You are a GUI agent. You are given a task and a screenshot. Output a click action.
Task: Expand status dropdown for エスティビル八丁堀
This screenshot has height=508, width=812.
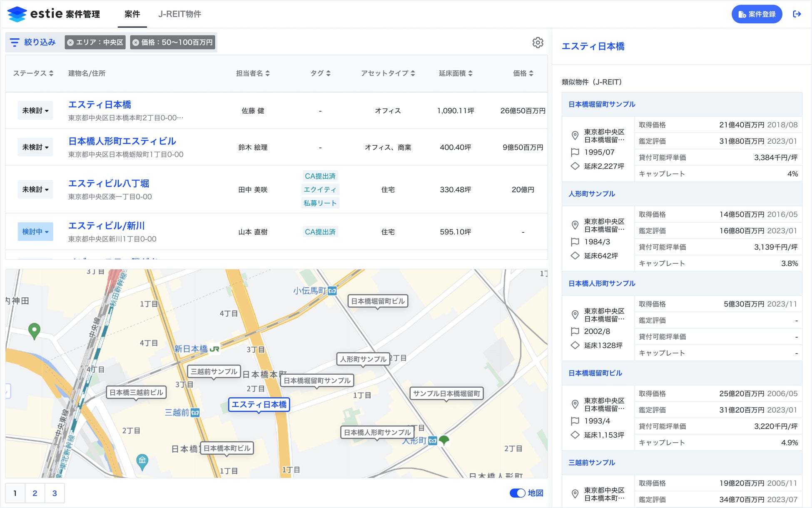click(x=35, y=189)
